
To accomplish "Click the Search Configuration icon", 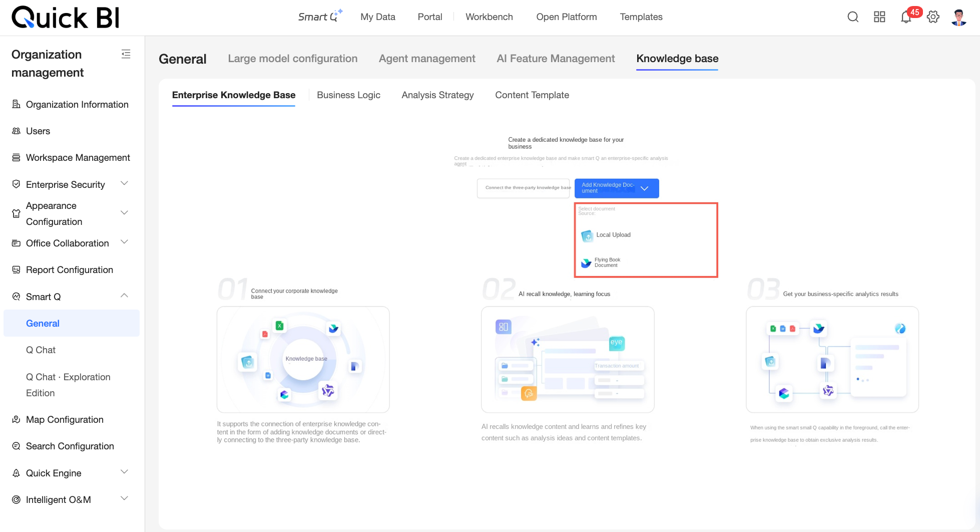I will pos(16,446).
